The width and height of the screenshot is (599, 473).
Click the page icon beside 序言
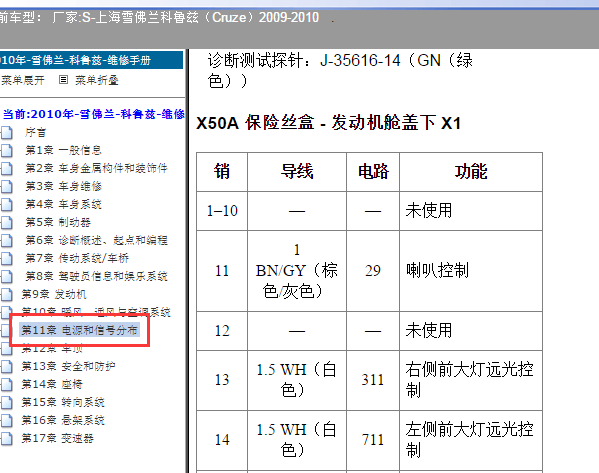tap(6, 133)
